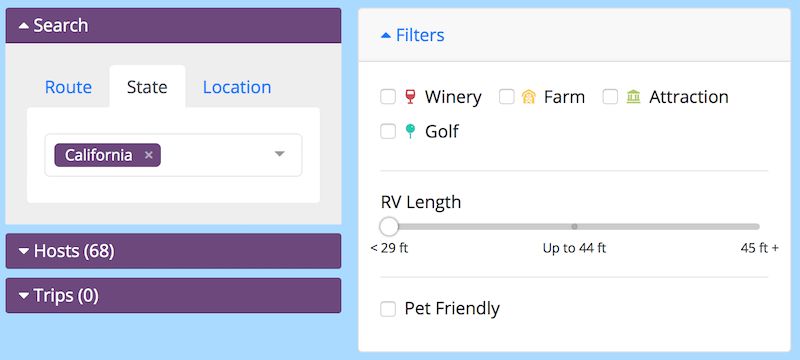
Task: Click the blue Filters caret icon
Action: pos(386,36)
